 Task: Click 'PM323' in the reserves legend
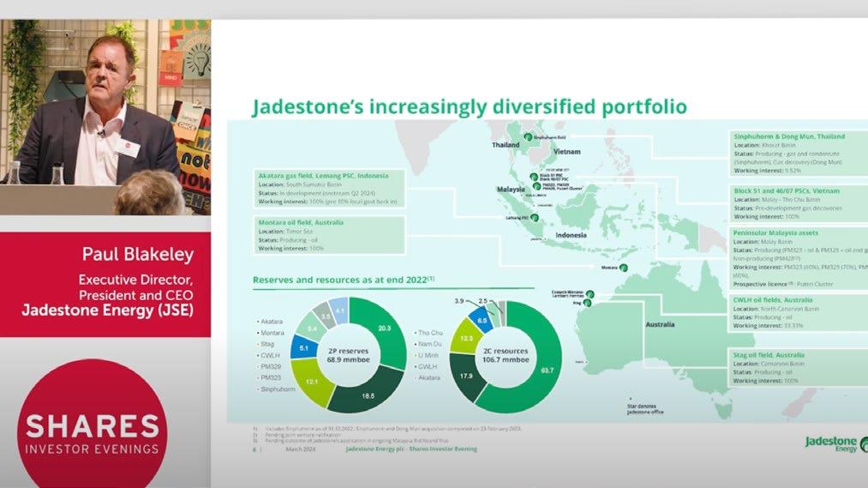tap(271, 377)
